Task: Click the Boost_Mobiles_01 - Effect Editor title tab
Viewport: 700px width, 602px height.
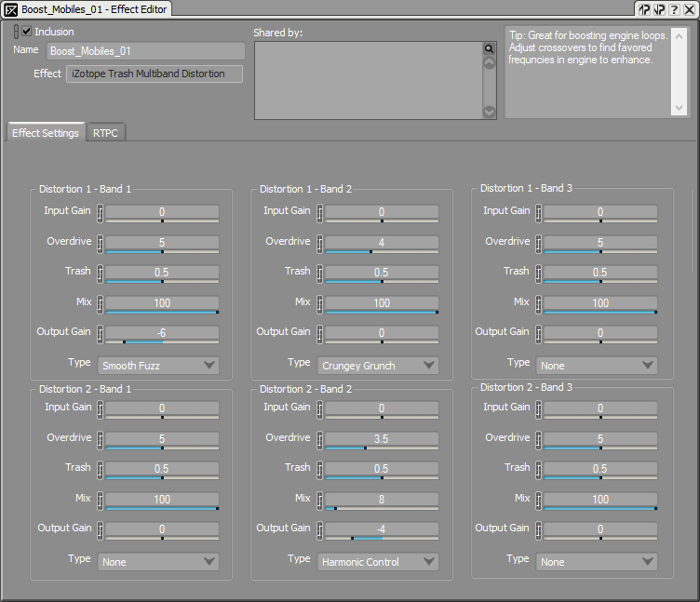Action: [87, 9]
